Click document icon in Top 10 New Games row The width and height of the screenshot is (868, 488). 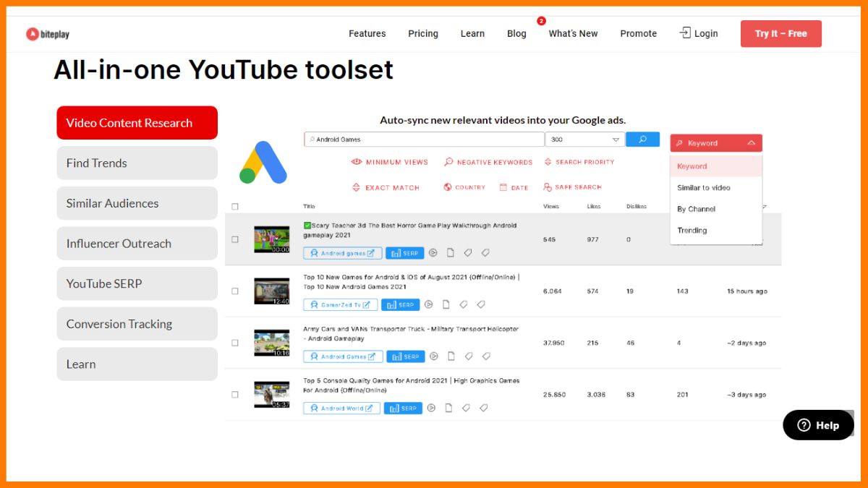446,305
